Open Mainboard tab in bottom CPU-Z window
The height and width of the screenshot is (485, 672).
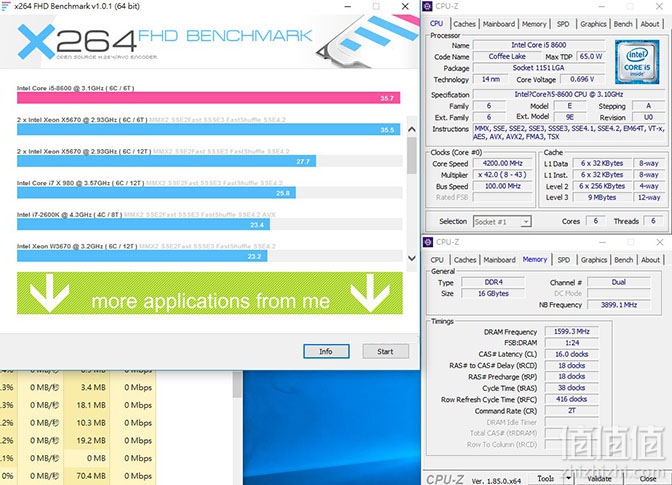[499, 260]
